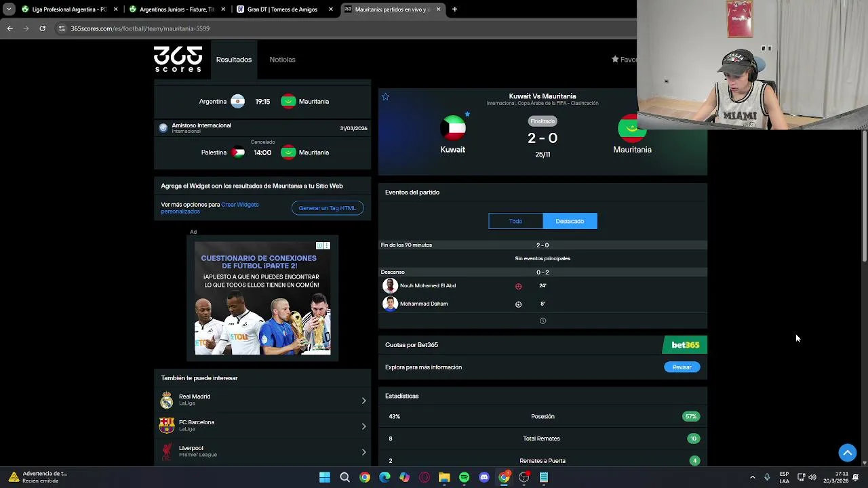Click the Real Madrid crest
The image size is (868, 488).
(167, 400)
